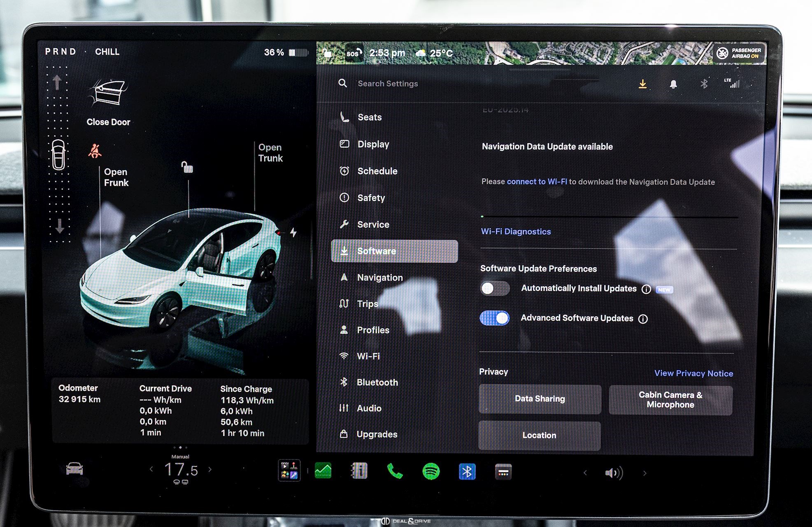Raise cabin temperature with the right arrow
Image resolution: width=812 pixels, height=527 pixels.
pyautogui.click(x=210, y=469)
